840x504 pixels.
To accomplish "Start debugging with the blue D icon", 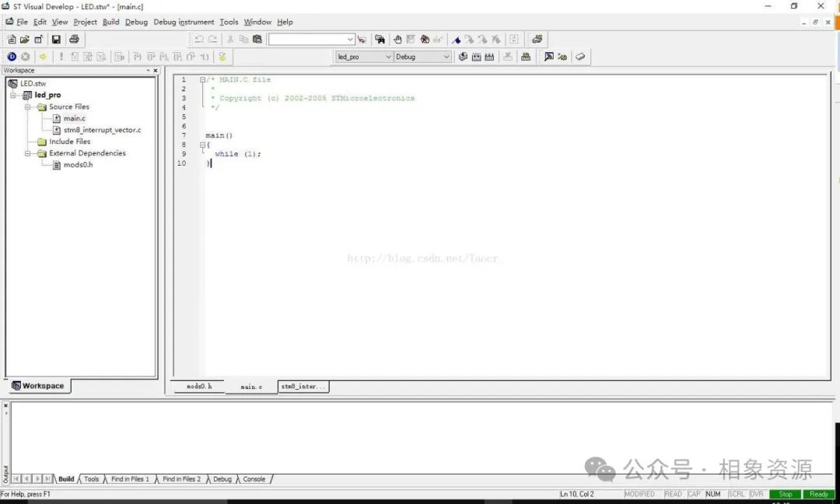I will click(12, 56).
